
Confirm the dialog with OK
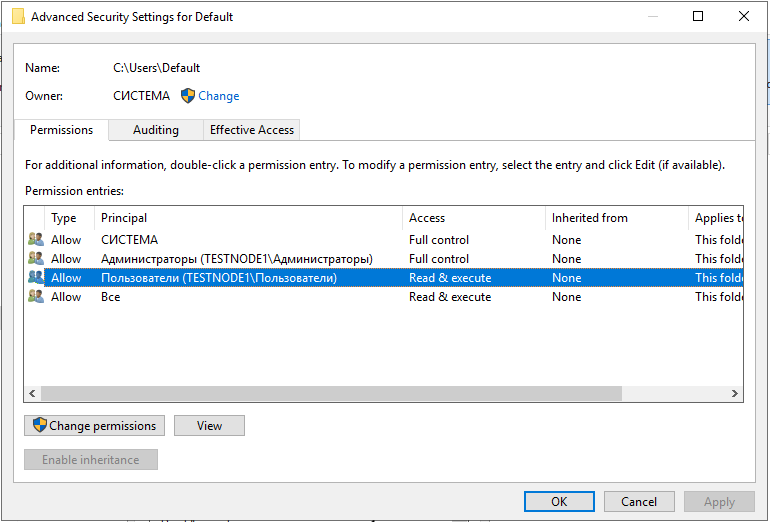(x=559, y=501)
